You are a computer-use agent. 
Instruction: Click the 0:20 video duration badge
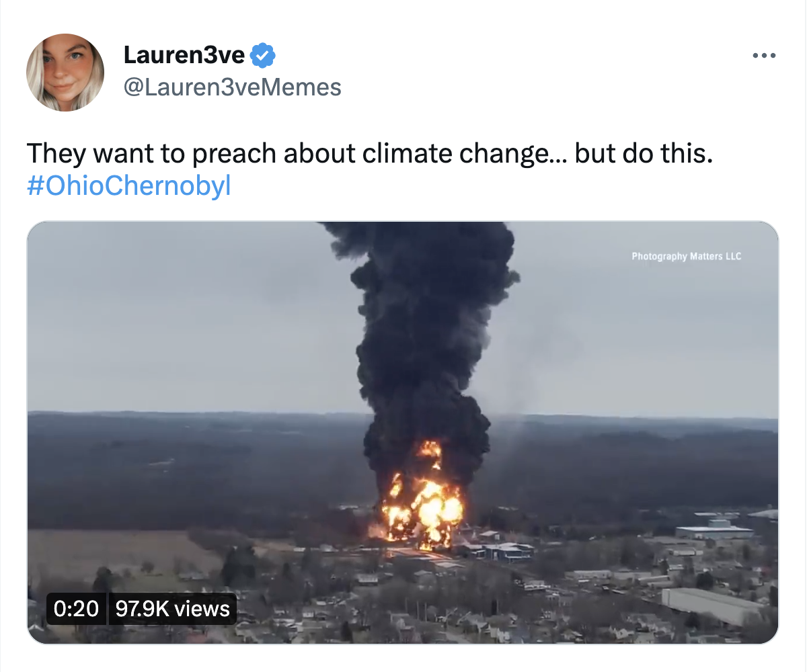click(76, 609)
